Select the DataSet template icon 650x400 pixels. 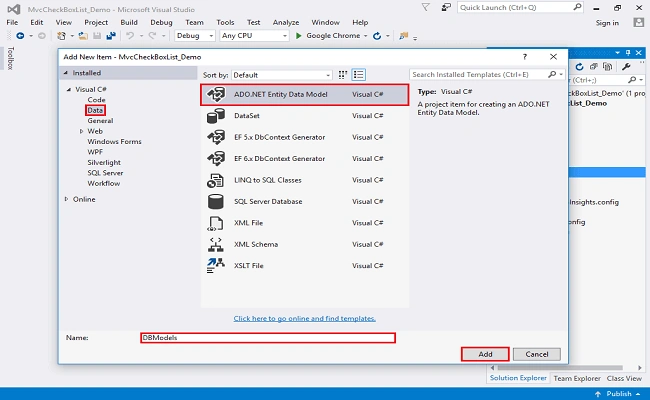[x=216, y=116]
